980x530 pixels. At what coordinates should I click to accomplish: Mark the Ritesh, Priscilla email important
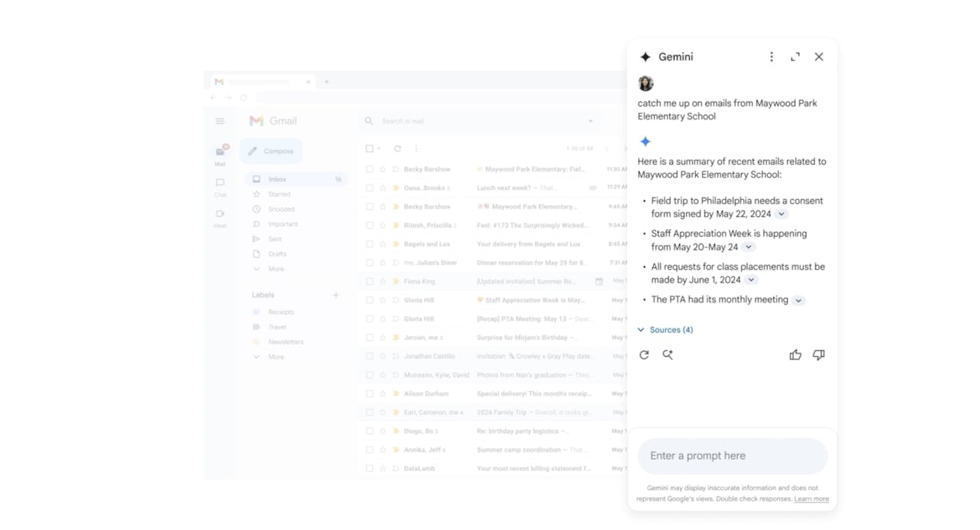click(396, 225)
